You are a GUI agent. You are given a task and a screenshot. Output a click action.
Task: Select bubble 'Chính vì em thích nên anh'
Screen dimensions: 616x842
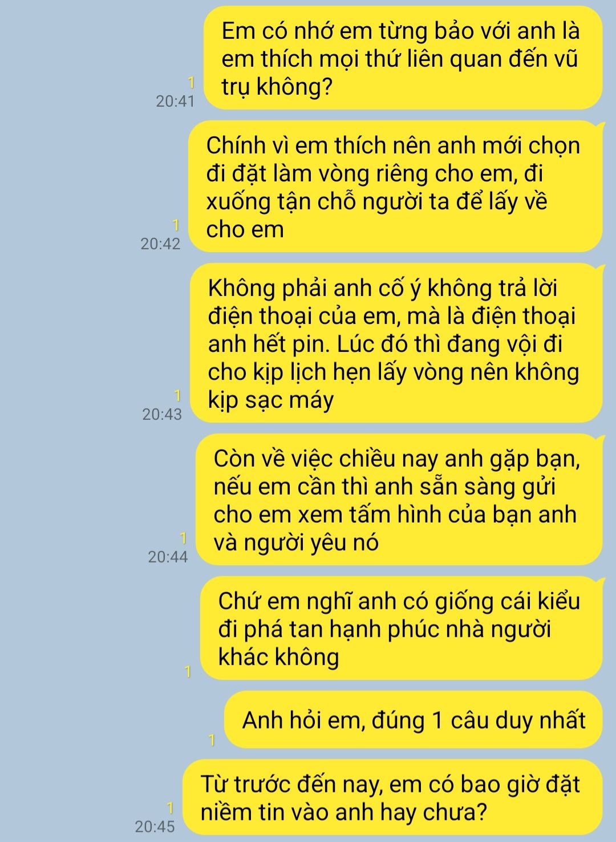tap(396, 187)
